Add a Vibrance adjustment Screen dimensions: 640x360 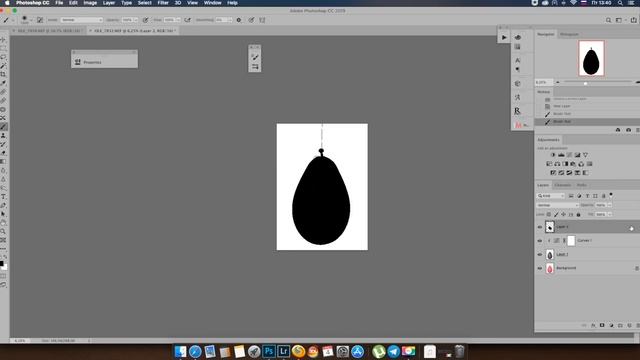pyautogui.click(x=586, y=155)
